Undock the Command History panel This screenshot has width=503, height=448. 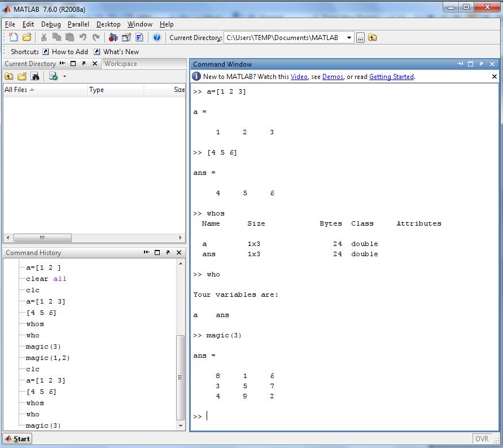tap(168, 252)
